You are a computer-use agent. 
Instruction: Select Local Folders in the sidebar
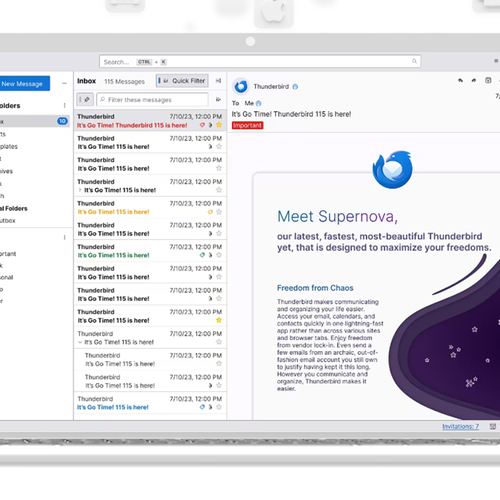(14, 208)
